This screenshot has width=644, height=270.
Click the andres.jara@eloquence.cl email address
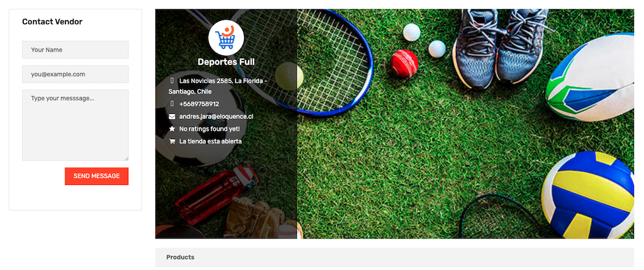click(x=216, y=116)
